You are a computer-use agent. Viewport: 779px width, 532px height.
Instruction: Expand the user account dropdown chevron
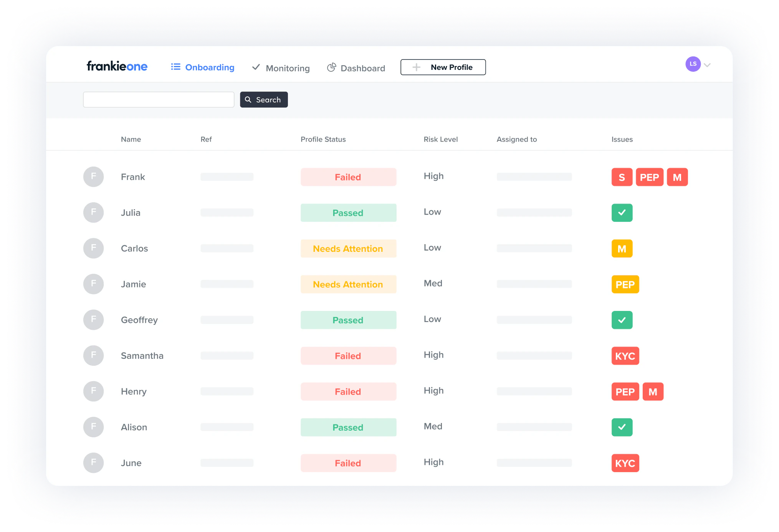point(707,65)
